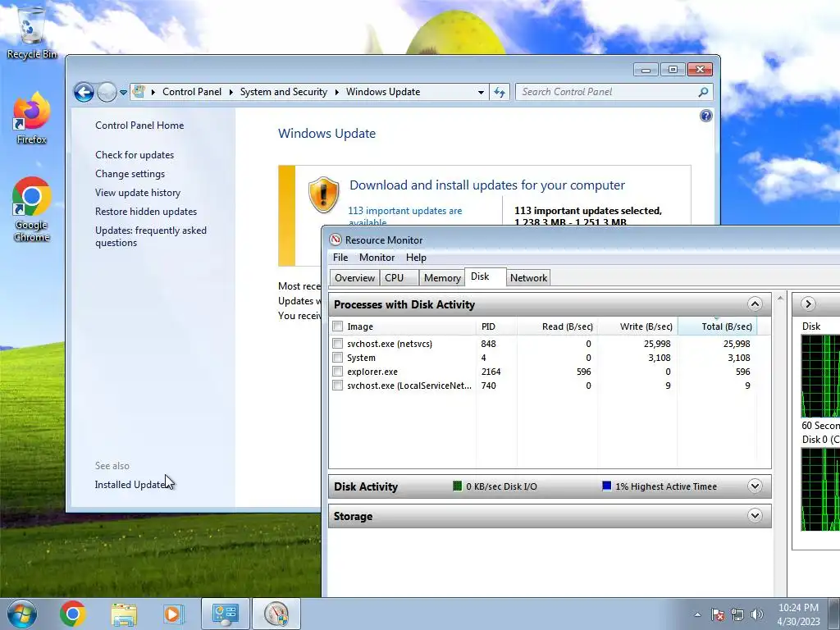Check svchost.exe (LocalServiceNet...) checkbox
This screenshot has width=840, height=630.
pyautogui.click(x=337, y=386)
